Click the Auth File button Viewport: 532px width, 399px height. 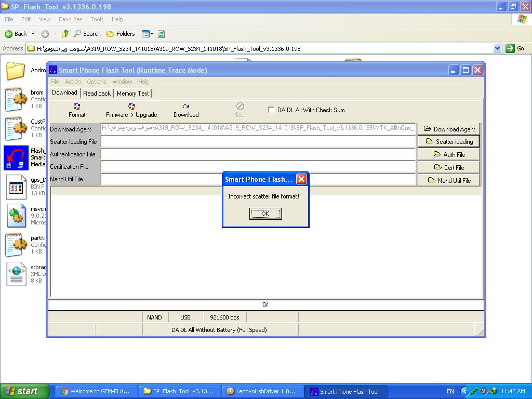click(x=449, y=154)
